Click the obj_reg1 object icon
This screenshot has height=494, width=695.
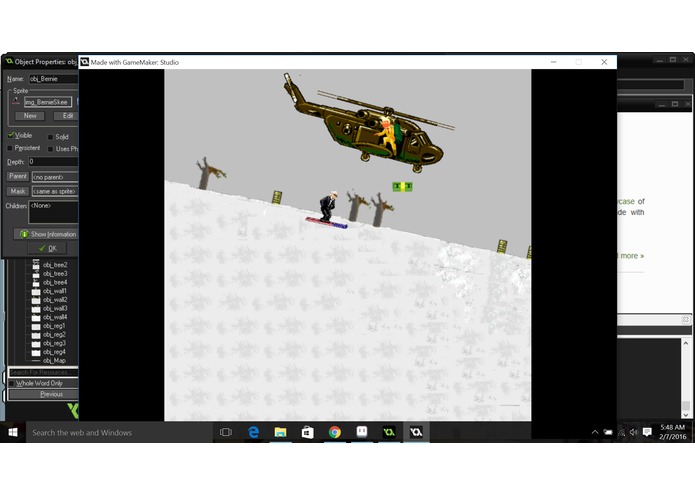click(36, 326)
